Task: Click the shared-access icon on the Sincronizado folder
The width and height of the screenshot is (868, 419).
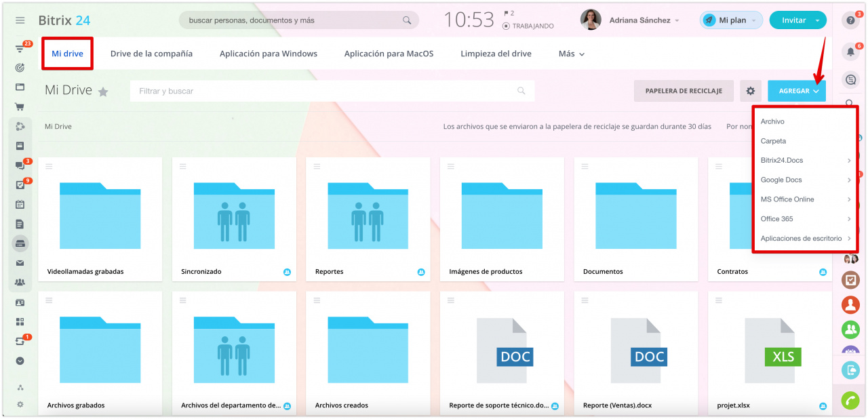Action: [287, 272]
